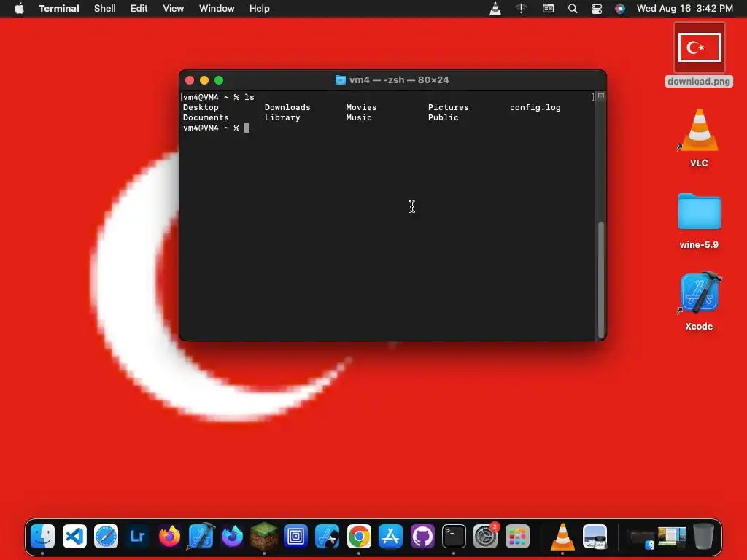This screenshot has height=560, width=747.
Task: Open Launchpad from the dock
Action: coord(517,537)
